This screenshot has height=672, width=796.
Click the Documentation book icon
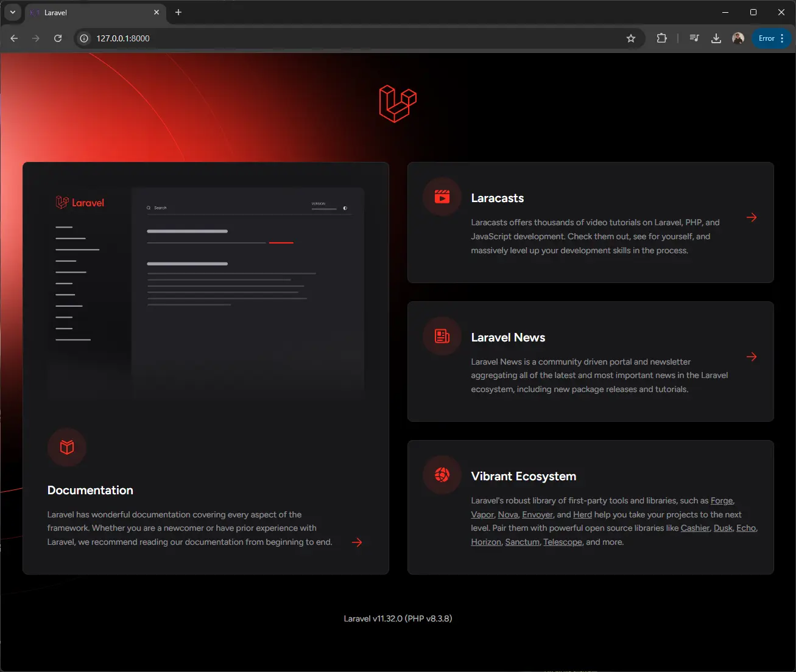[67, 447]
